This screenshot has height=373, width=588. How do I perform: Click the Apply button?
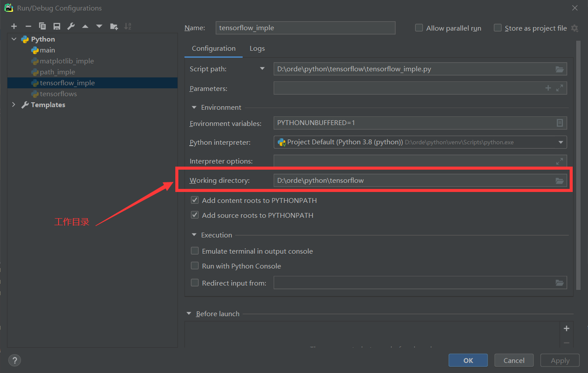[x=560, y=360]
